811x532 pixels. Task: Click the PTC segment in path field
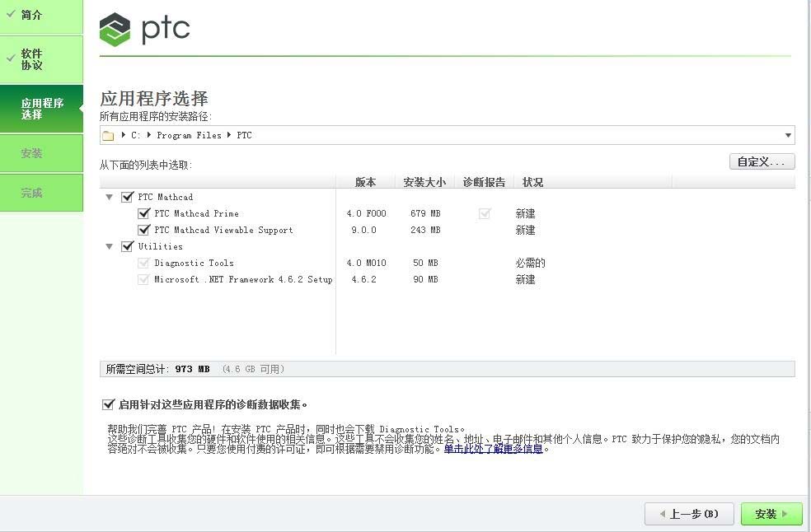pos(244,135)
